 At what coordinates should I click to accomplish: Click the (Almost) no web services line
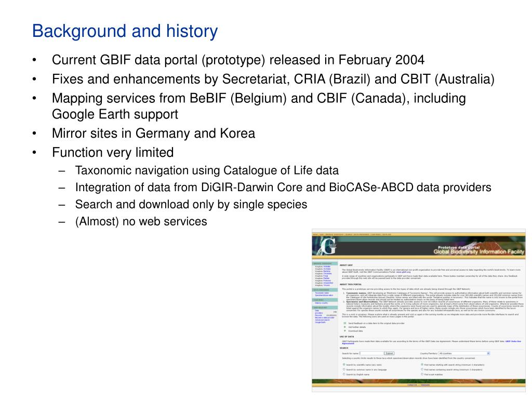coord(141,221)
